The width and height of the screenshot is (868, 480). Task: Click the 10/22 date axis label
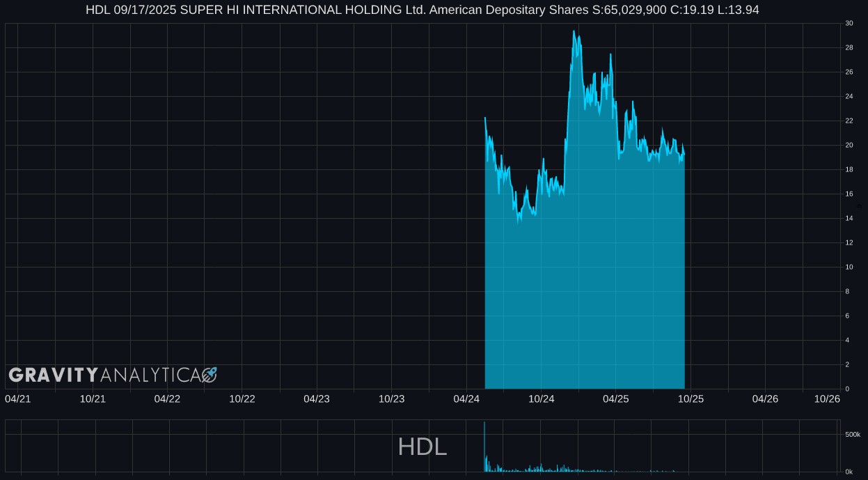[242, 398]
